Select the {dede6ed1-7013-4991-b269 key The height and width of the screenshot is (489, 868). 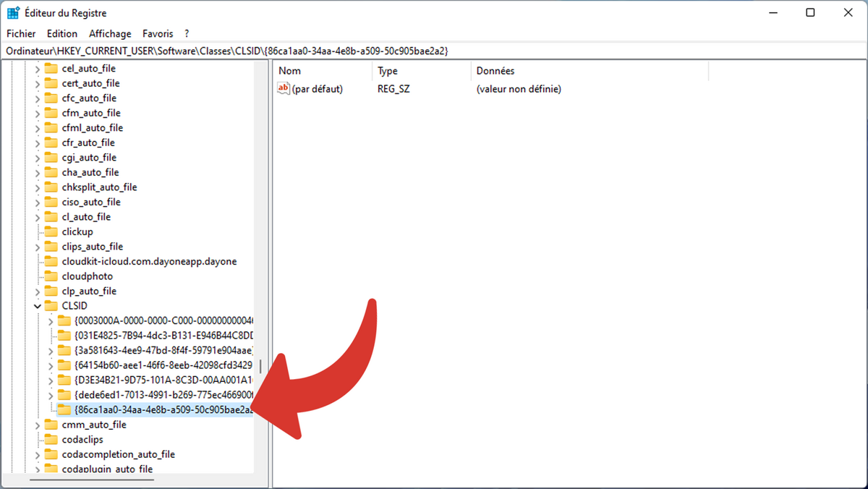tap(163, 395)
